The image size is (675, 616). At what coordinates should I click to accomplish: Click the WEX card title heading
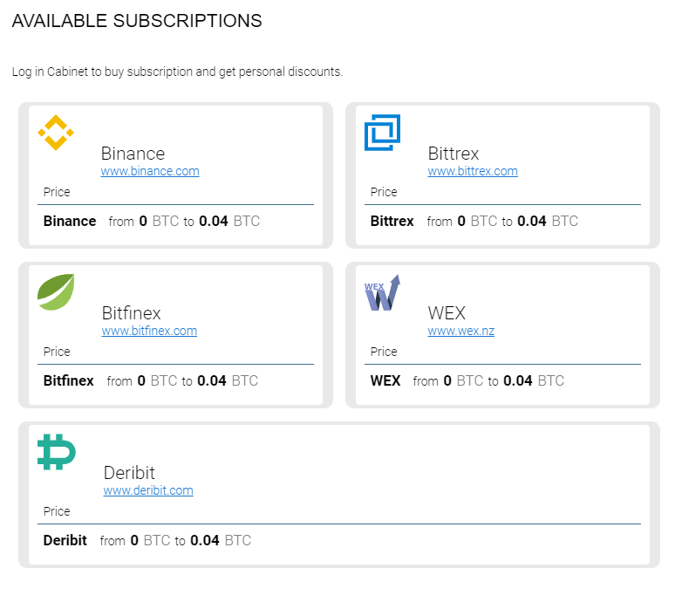tap(447, 313)
